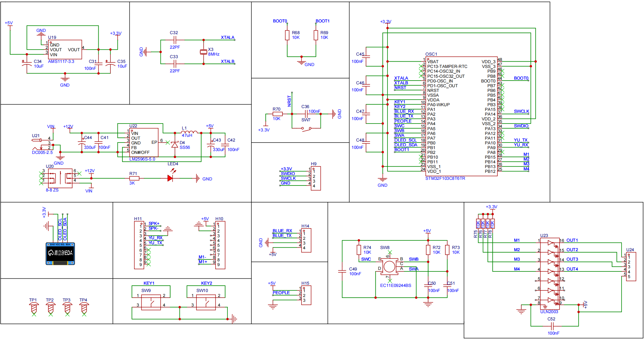Click the C32 22PF capacitor symbol
The width and height of the screenshot is (644, 340).
(x=175, y=40)
